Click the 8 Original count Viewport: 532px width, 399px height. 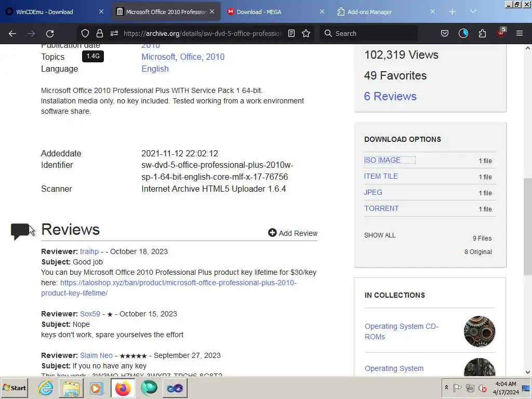478,252
